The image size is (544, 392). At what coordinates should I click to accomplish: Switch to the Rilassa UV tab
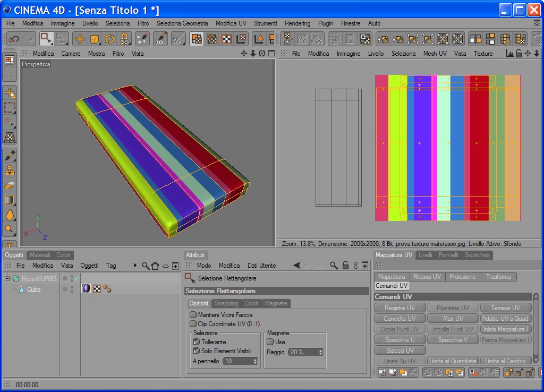tap(427, 277)
